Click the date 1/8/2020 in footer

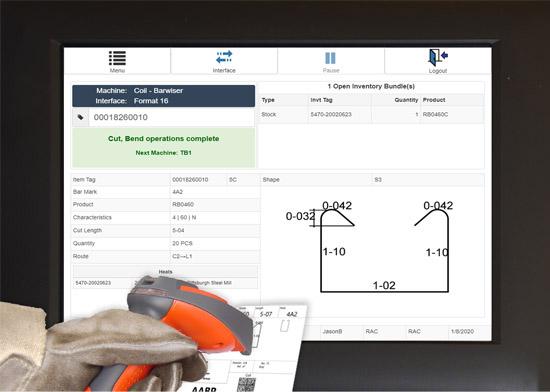(462, 331)
